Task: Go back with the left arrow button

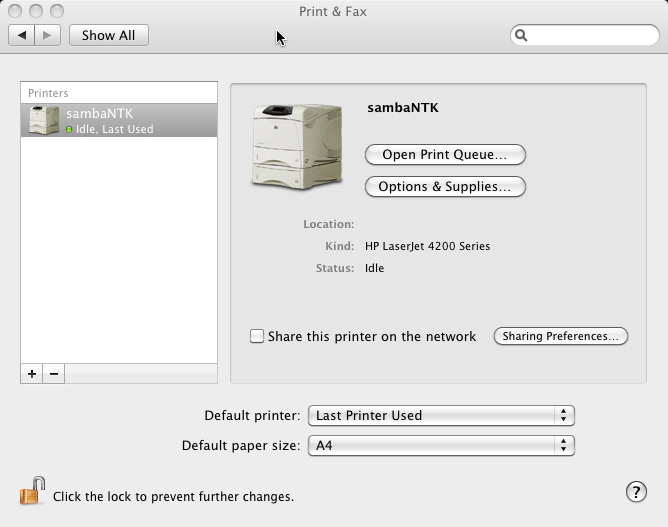Action: coord(21,35)
